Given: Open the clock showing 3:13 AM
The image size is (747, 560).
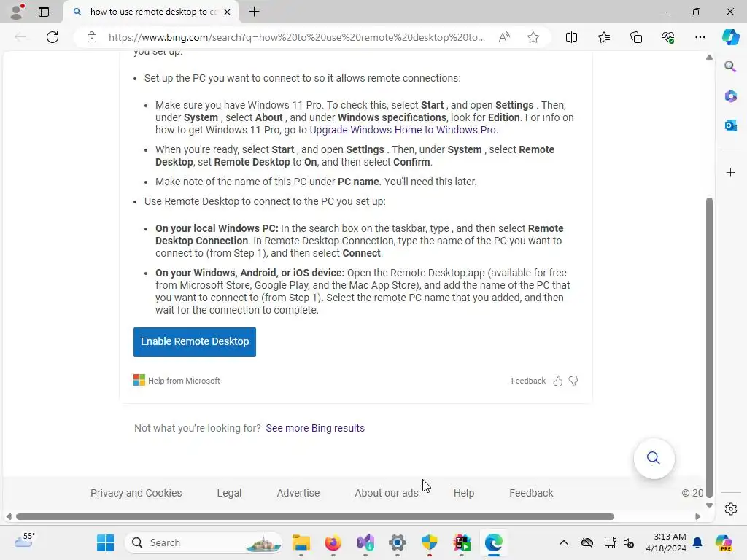Looking at the screenshot, I should click(665, 542).
